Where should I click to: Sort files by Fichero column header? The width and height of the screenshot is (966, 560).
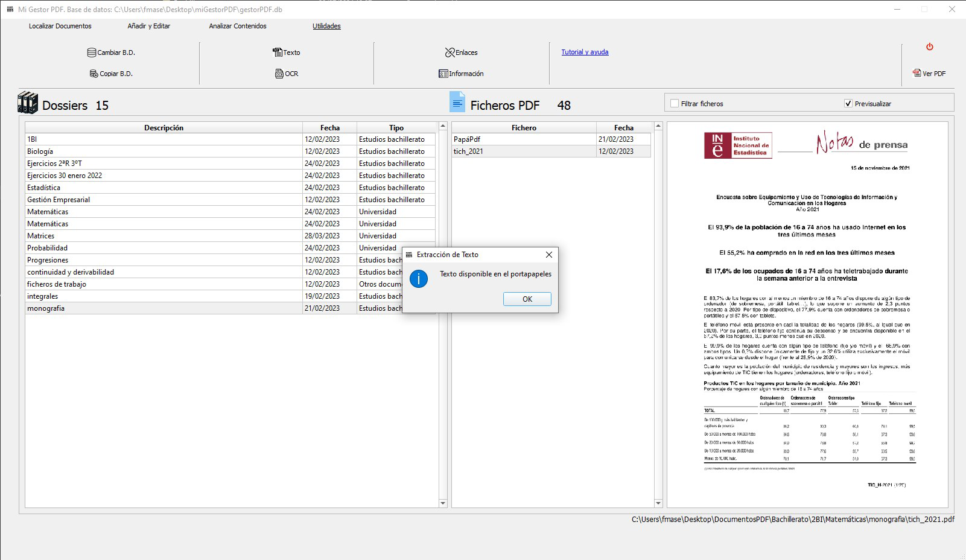point(524,127)
